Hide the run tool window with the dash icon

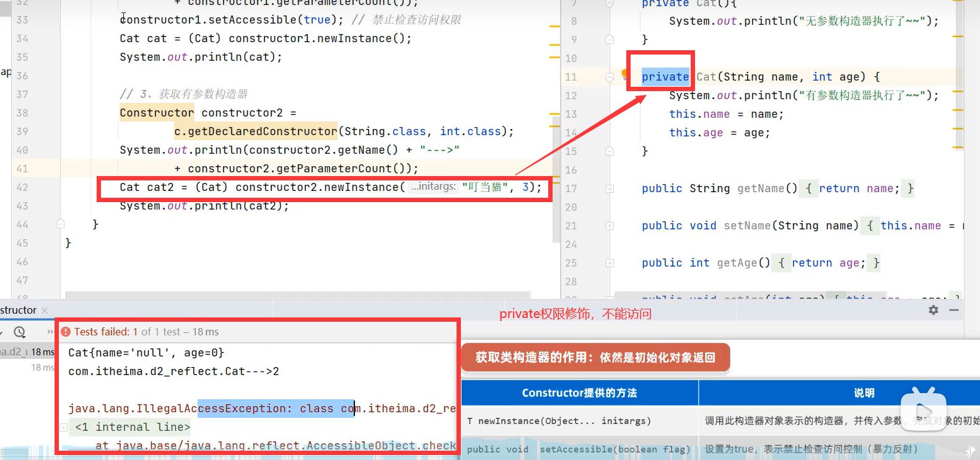click(954, 310)
